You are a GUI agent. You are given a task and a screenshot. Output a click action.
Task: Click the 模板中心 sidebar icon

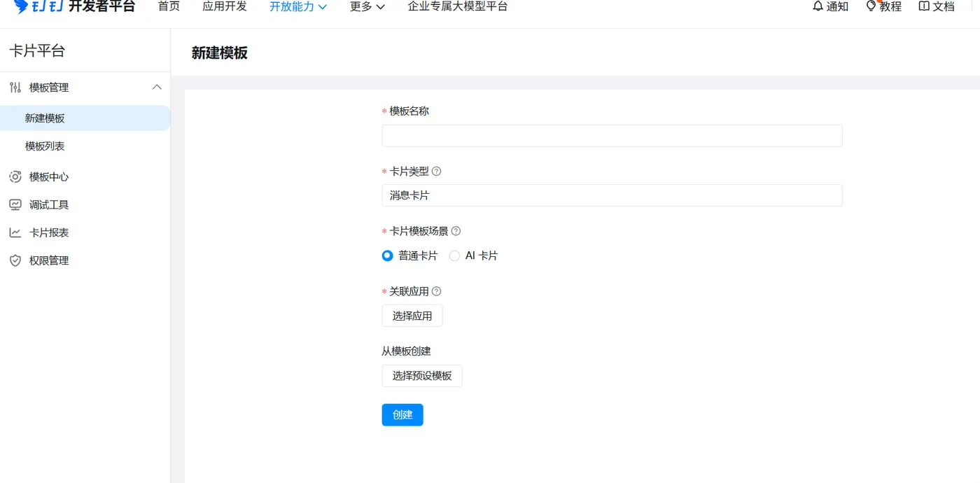[x=15, y=177]
